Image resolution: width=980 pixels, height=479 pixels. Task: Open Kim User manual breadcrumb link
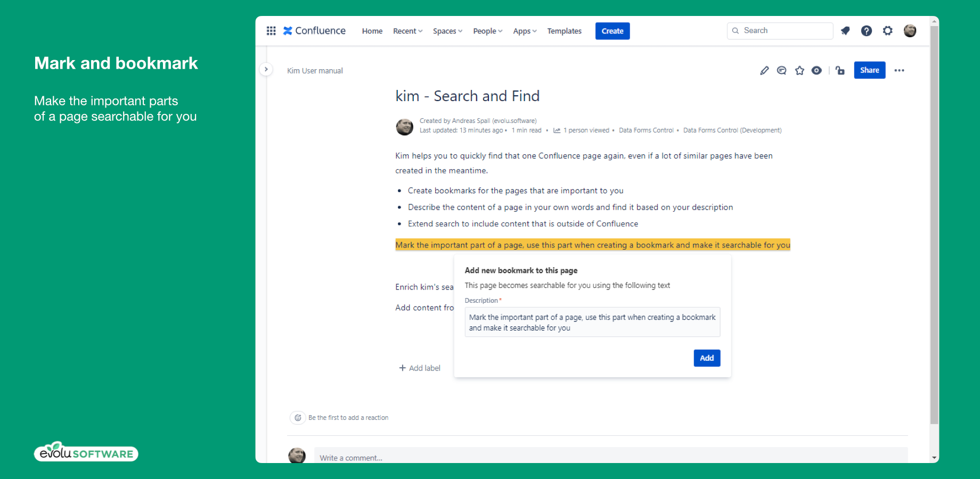315,71
